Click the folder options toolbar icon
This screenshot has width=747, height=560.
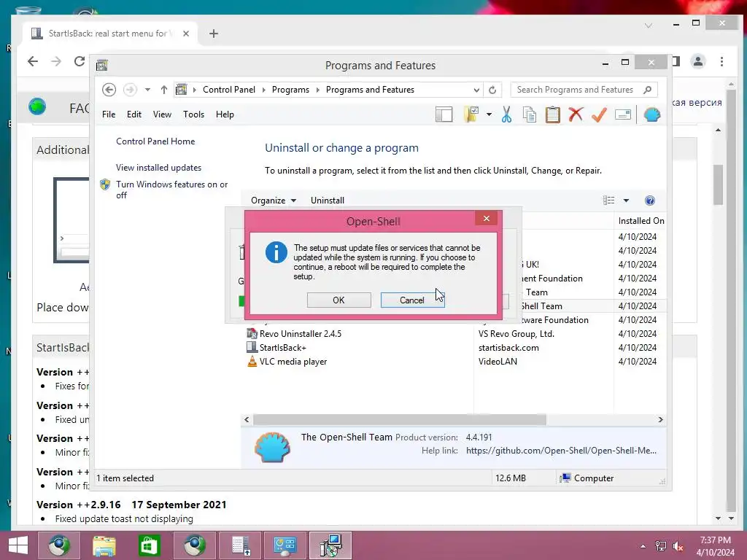pyautogui.click(x=471, y=114)
